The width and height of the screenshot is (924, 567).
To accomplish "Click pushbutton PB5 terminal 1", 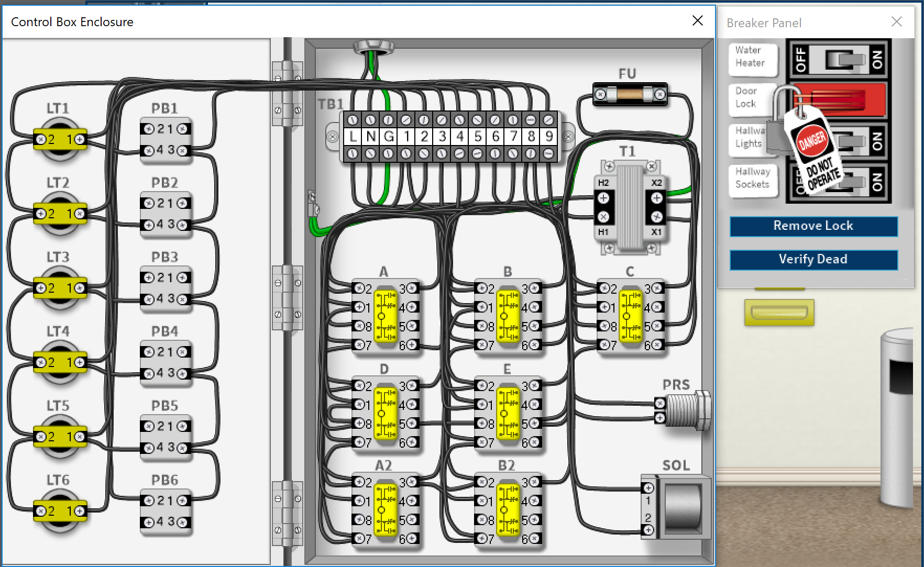I will click(181, 427).
